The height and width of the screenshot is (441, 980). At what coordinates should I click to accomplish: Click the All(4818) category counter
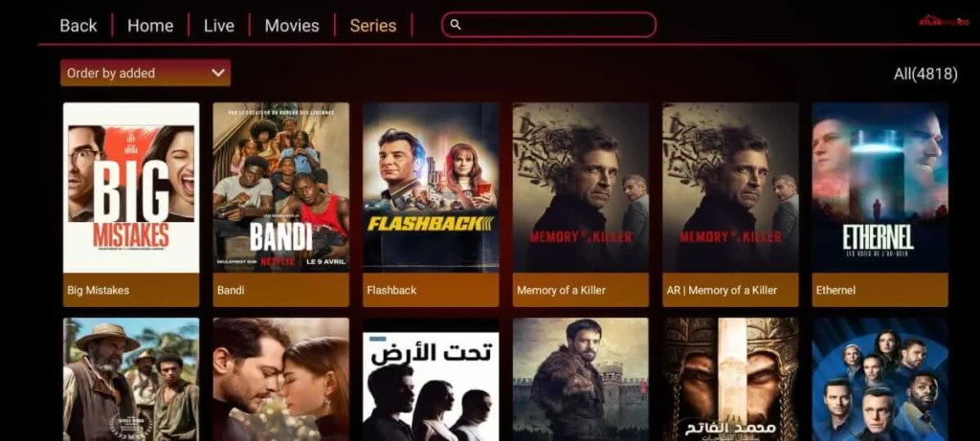click(925, 74)
